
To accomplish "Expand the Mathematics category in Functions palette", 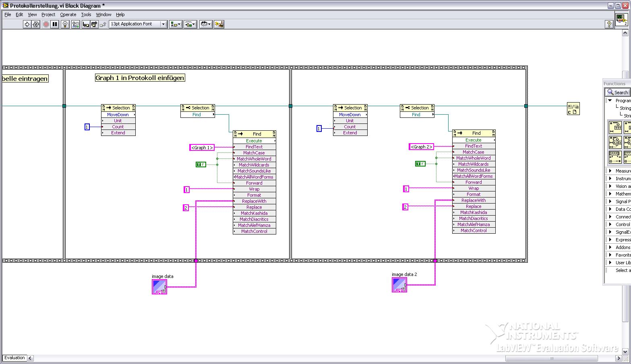I will (x=610, y=194).
